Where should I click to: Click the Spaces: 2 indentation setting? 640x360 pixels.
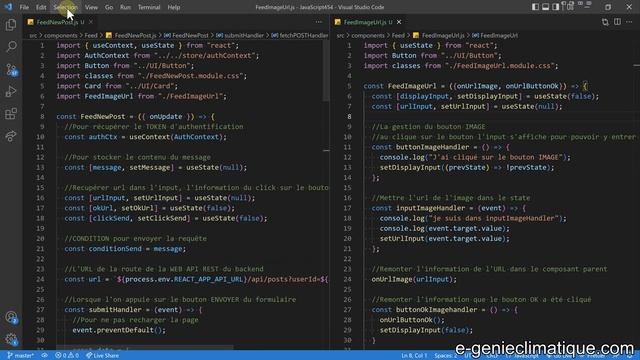pyautogui.click(x=446, y=356)
